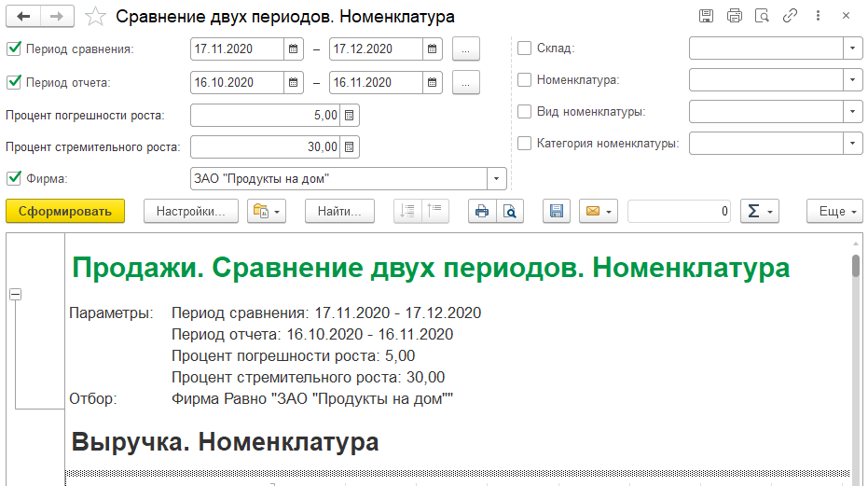Open the sum function dropdown

pos(759,212)
